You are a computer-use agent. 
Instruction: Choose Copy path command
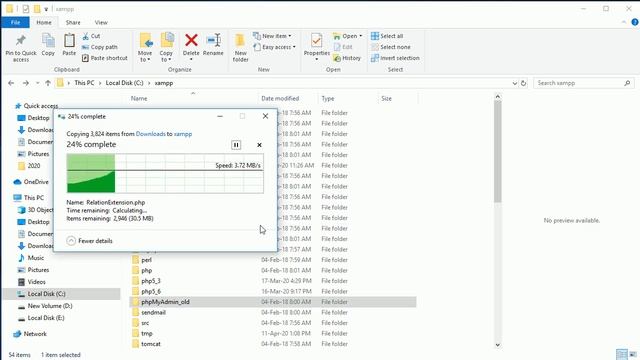tap(100, 47)
